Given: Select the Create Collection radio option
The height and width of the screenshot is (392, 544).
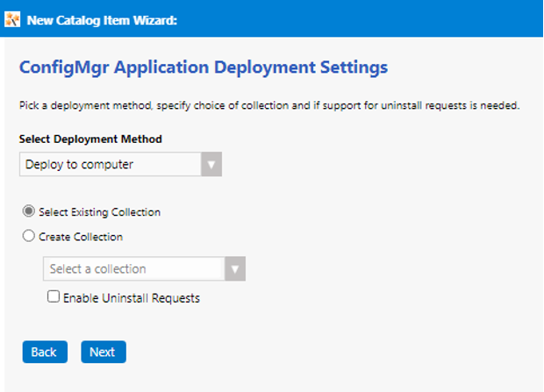Looking at the screenshot, I should [29, 236].
